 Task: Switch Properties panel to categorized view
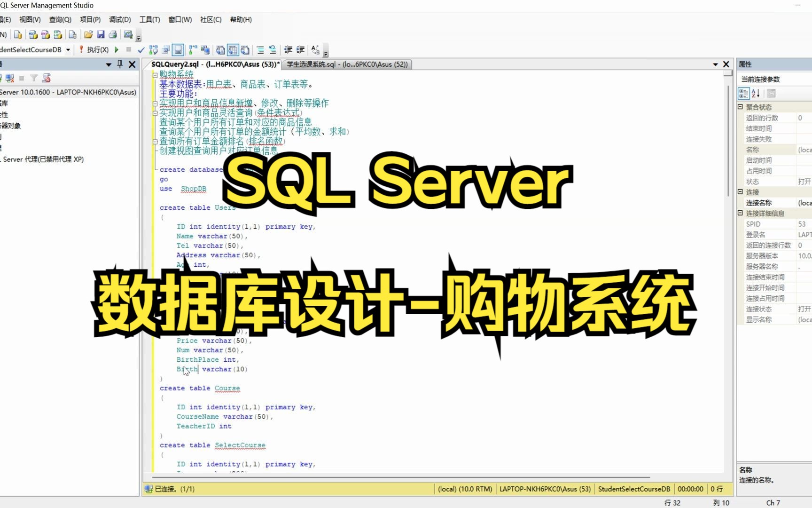click(743, 93)
